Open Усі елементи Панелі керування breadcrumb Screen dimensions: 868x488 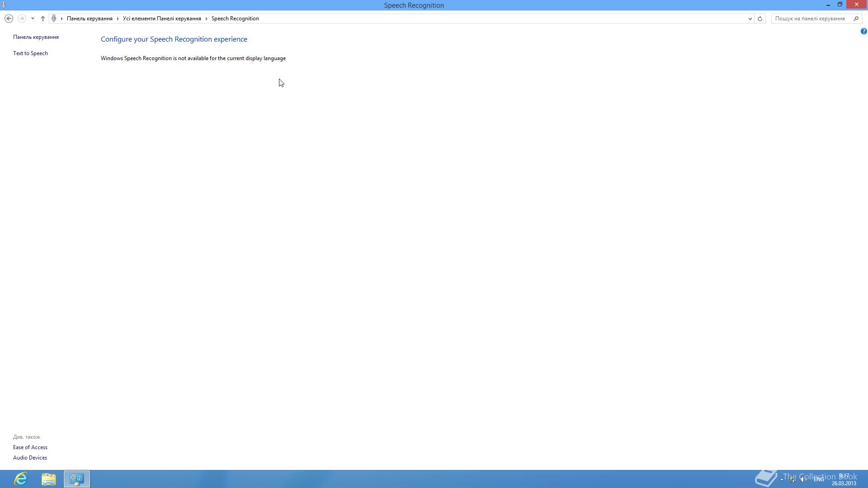coord(162,19)
